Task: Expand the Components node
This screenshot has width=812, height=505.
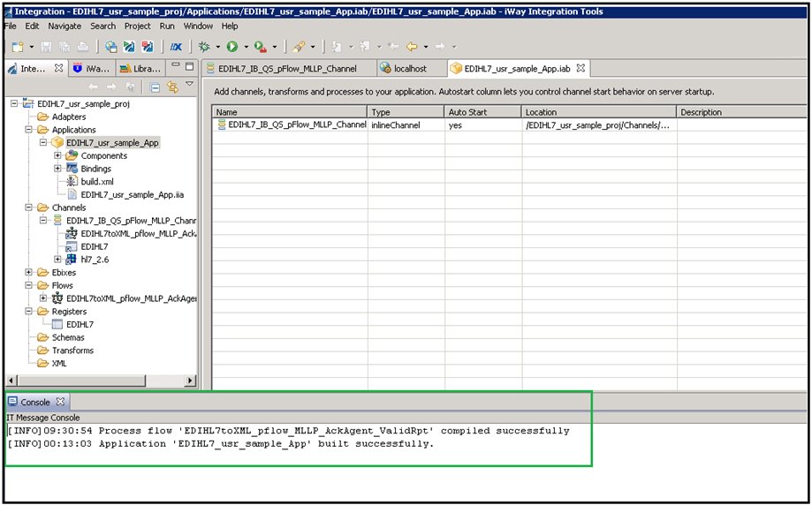Action: pyautogui.click(x=58, y=155)
